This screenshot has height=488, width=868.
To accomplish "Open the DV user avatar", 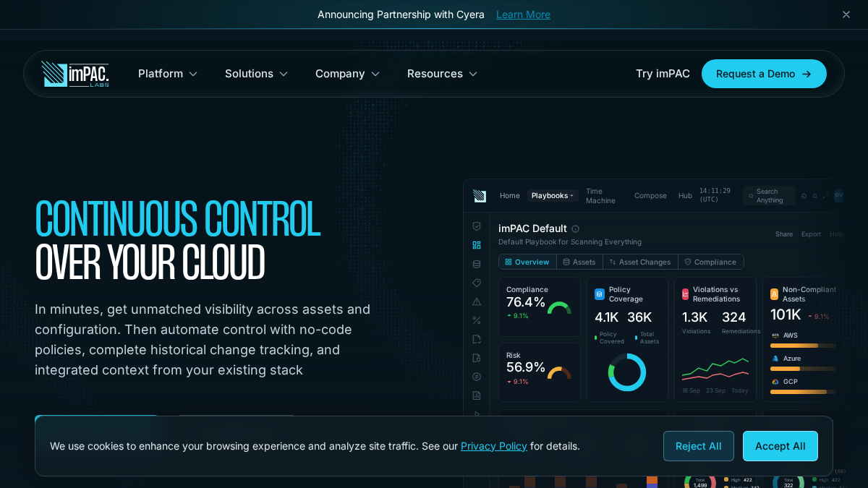I will (838, 196).
